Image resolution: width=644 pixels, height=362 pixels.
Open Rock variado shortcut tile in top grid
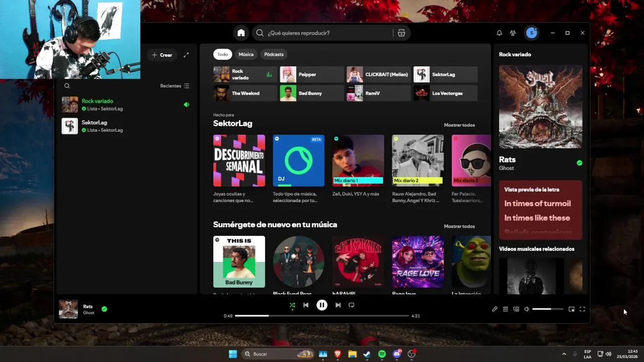click(x=245, y=74)
